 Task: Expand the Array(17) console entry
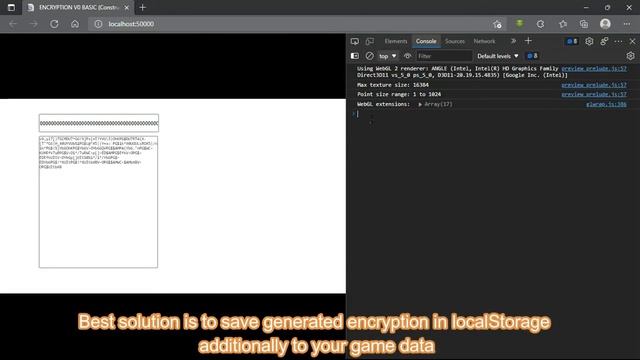coord(420,104)
